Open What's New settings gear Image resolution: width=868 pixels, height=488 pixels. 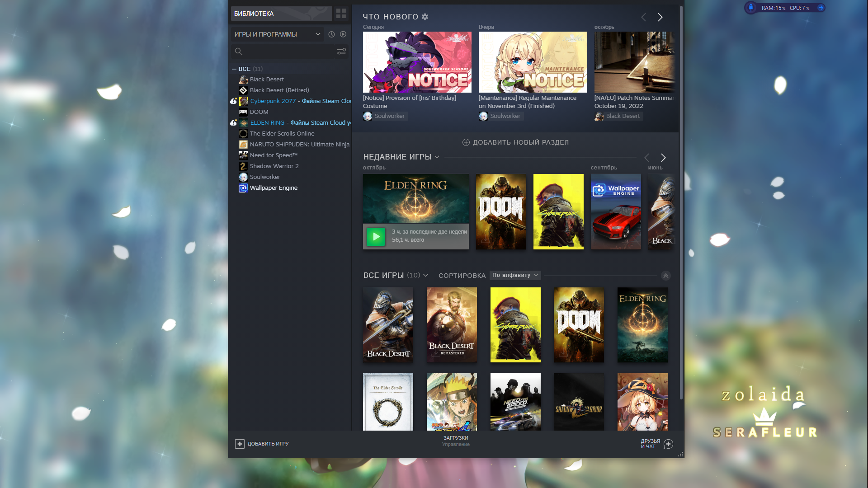pyautogui.click(x=425, y=17)
